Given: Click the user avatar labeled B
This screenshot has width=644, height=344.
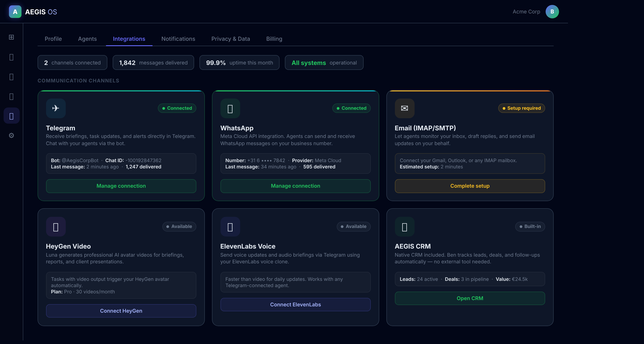Looking at the screenshot, I should [x=552, y=12].
